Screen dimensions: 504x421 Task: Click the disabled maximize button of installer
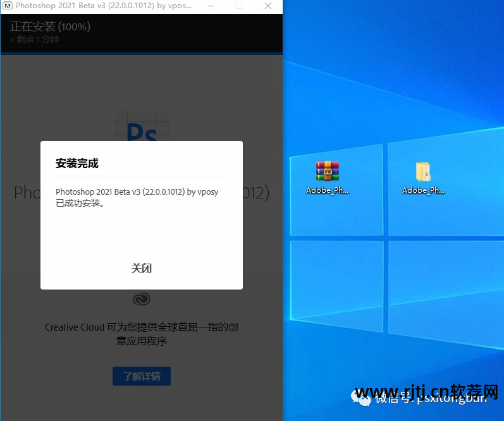pyautogui.click(x=239, y=6)
